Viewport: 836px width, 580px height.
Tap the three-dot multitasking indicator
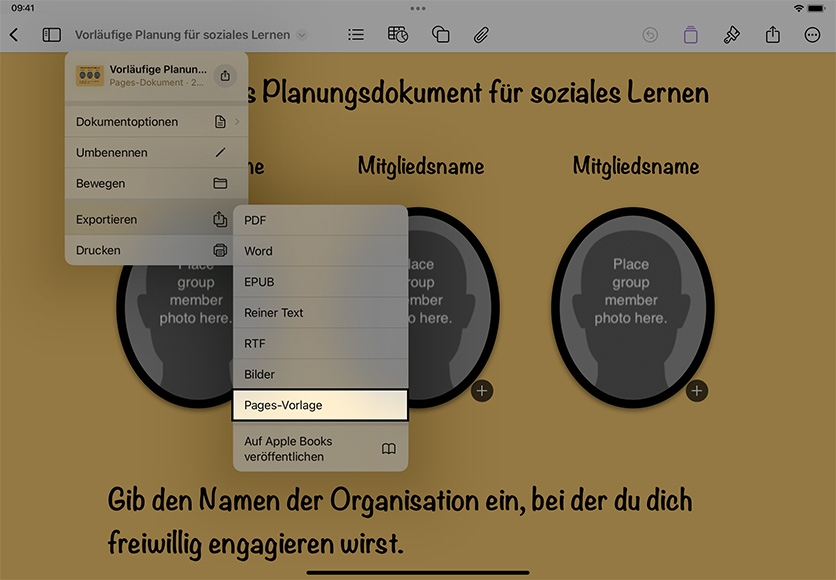coord(418,9)
